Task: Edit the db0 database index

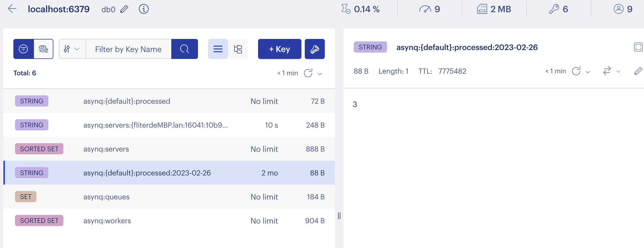Action: coord(124,9)
